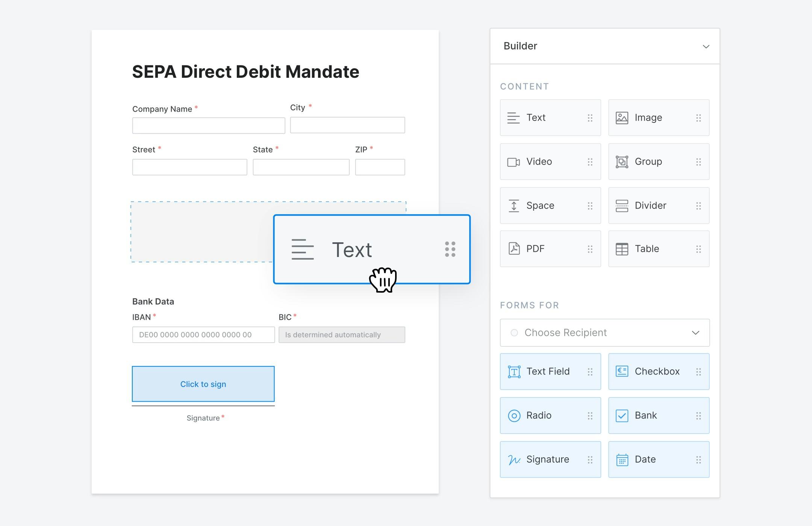Click the IBAN input field

pos(203,334)
